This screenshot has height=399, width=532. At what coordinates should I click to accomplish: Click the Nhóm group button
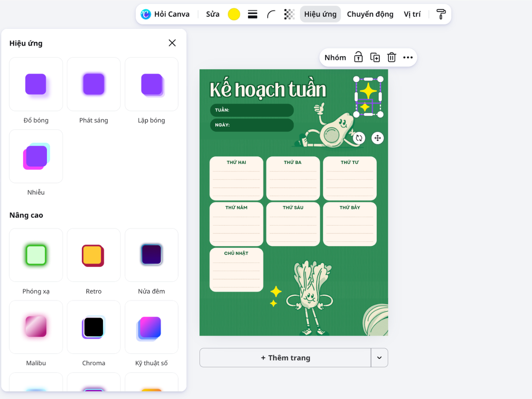pos(335,57)
